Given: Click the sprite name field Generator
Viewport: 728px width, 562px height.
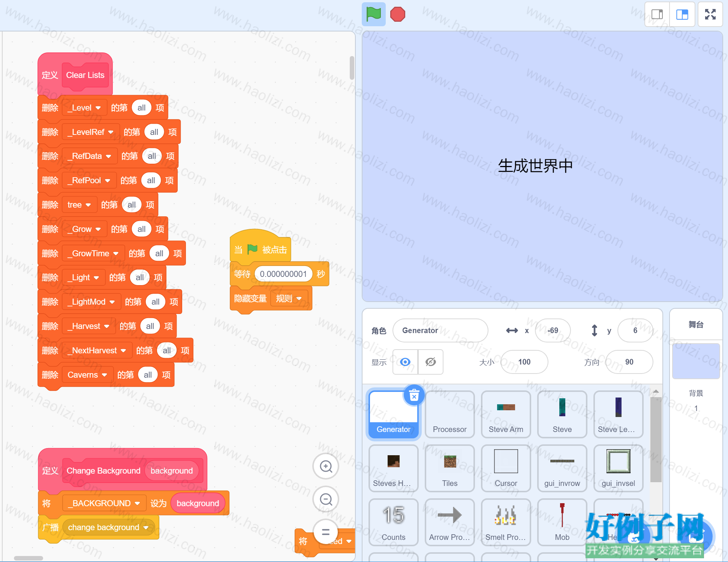Looking at the screenshot, I should coord(440,330).
